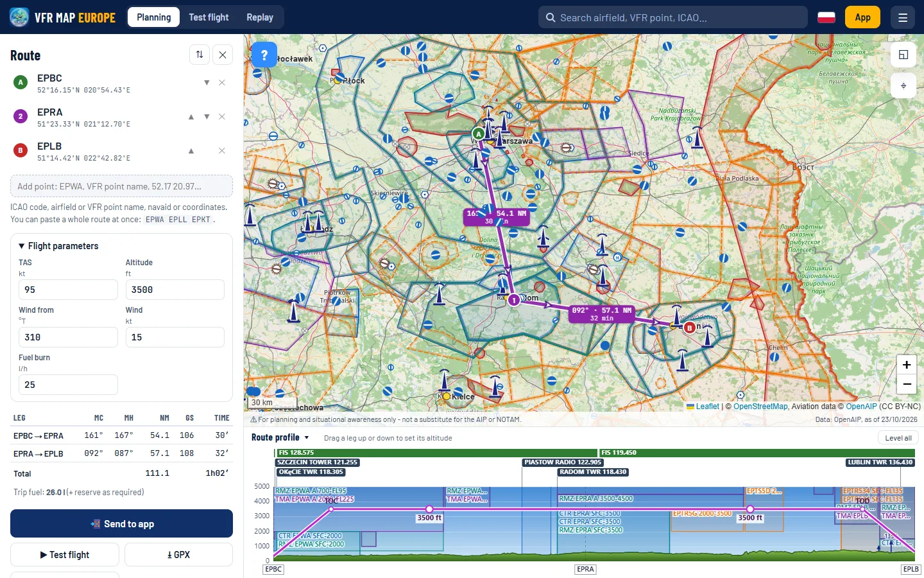This screenshot has height=578, width=924.
Task: Switch to the Planning tab
Action: (154, 17)
